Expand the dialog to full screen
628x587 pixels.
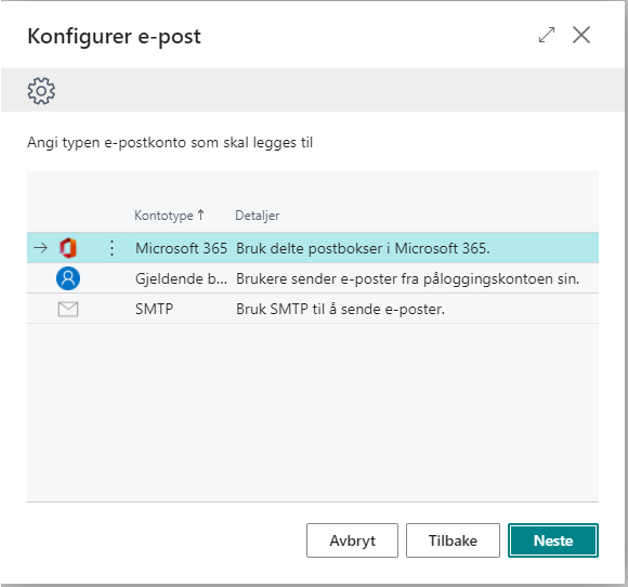pyautogui.click(x=546, y=35)
